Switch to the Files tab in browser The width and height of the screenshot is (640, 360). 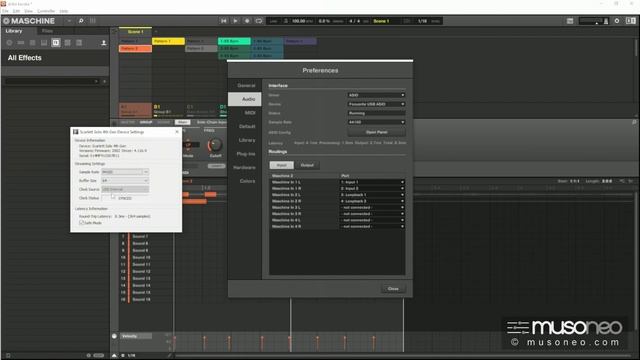(x=47, y=31)
